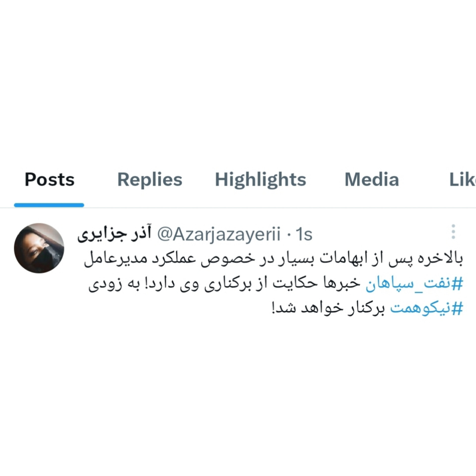476x476 pixels.
Task: Switch to the Replies tab
Action: tap(150, 179)
